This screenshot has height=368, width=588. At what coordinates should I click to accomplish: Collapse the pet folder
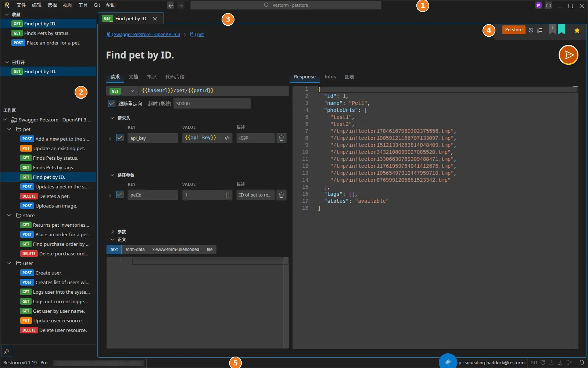(9, 130)
